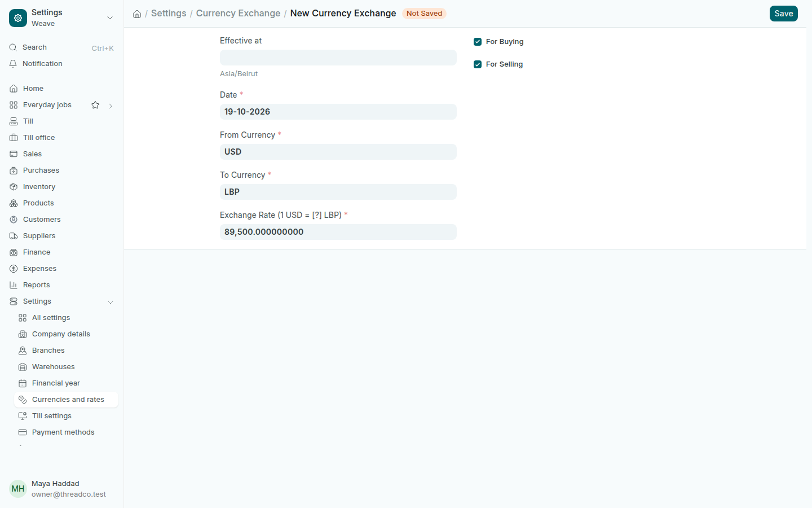812x508 pixels.
Task: Click the Sales card icon
Action: (14, 154)
